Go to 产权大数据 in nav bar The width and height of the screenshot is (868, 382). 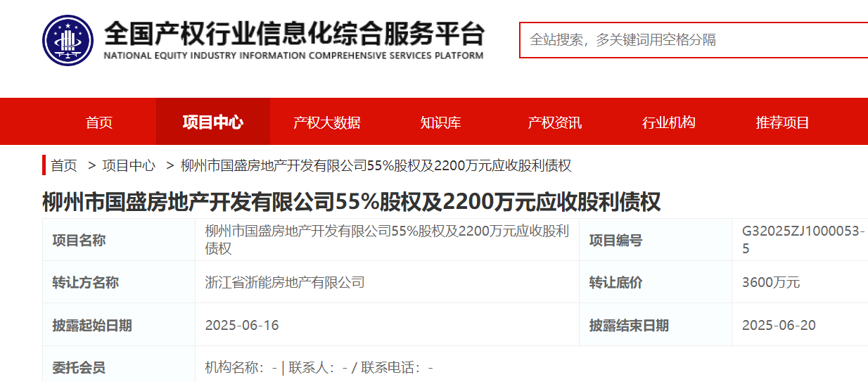click(x=327, y=122)
